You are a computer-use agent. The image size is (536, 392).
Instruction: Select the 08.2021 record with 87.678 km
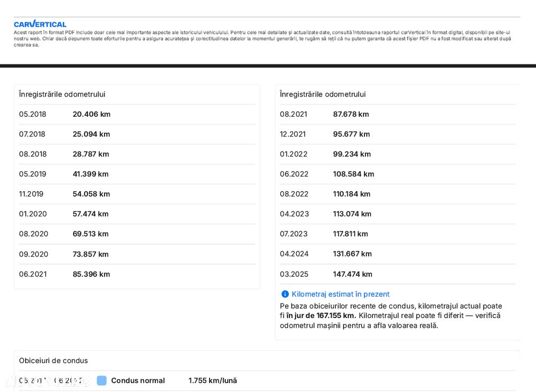tap(398, 115)
